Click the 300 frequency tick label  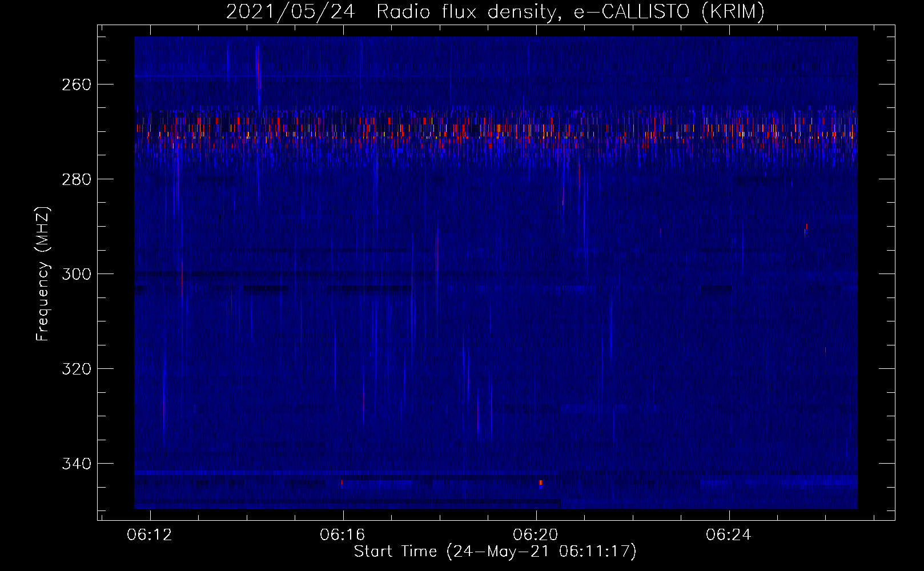(76, 274)
